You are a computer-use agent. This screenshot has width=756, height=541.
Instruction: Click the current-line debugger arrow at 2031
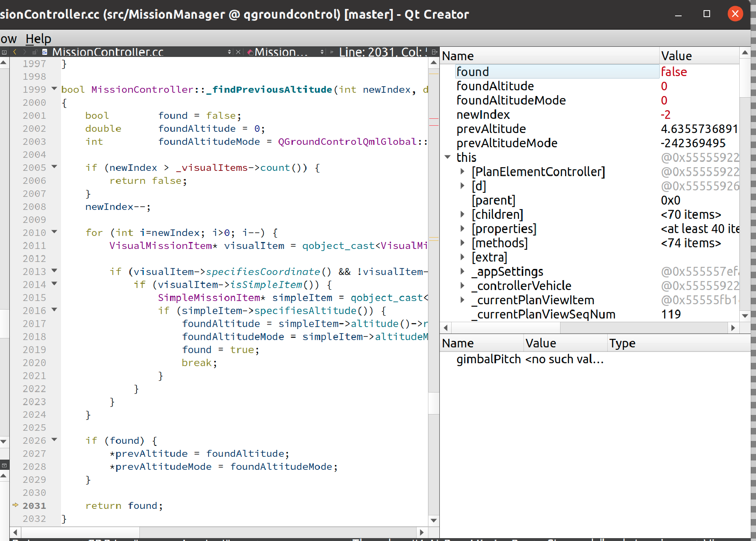point(15,505)
